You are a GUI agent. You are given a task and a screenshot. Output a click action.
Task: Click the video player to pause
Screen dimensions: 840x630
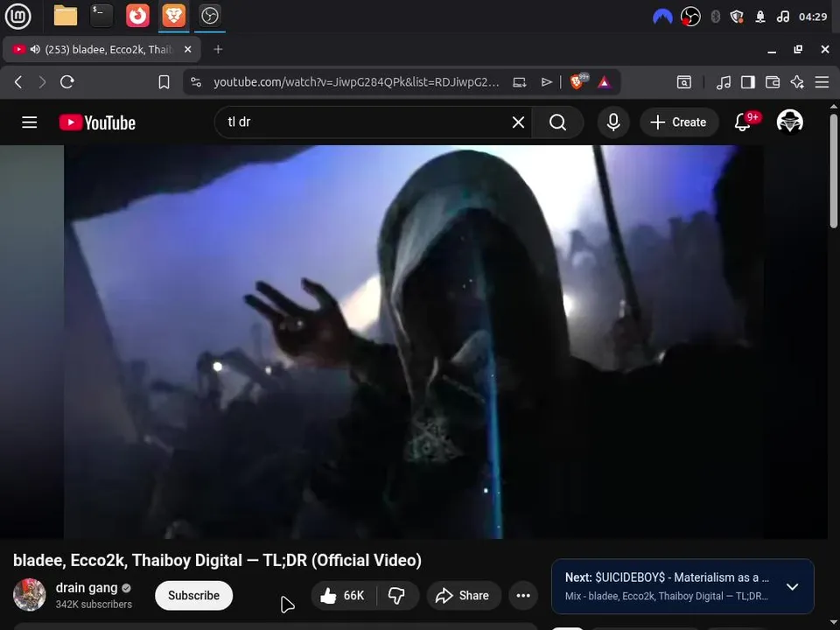pyautogui.click(x=414, y=342)
